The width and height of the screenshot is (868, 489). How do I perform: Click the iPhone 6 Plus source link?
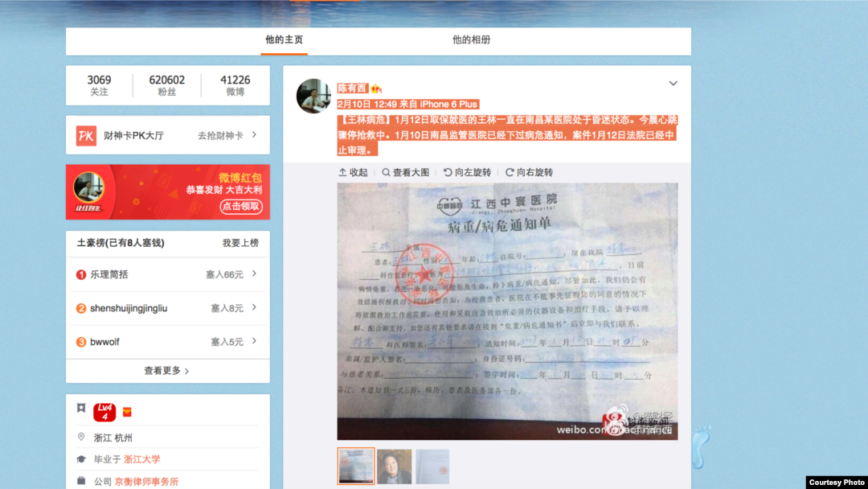coord(448,104)
